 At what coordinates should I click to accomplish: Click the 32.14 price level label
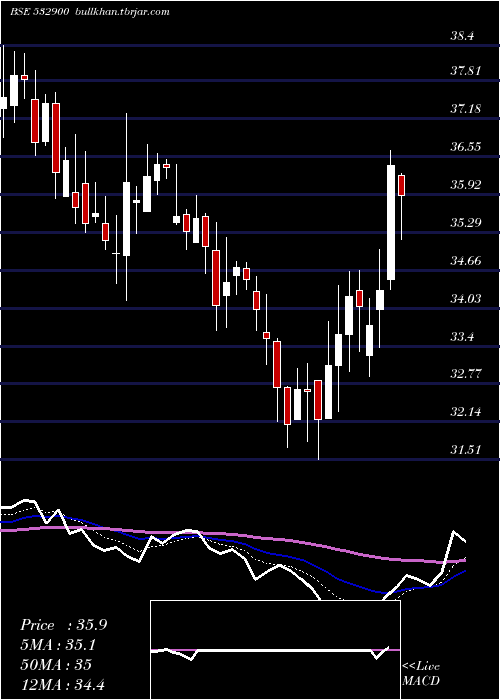(466, 411)
